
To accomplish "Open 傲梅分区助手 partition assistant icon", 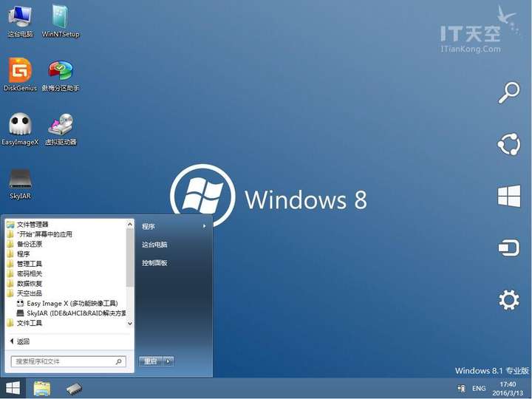I will point(61,75).
